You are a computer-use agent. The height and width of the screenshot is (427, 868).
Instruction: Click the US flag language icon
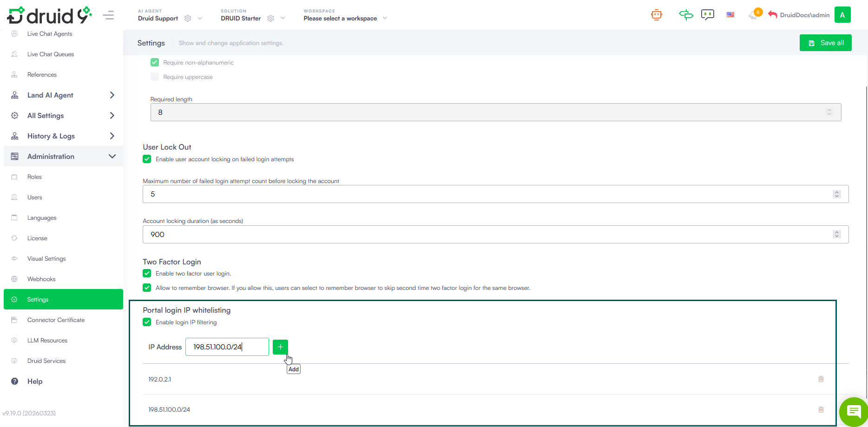coord(730,15)
